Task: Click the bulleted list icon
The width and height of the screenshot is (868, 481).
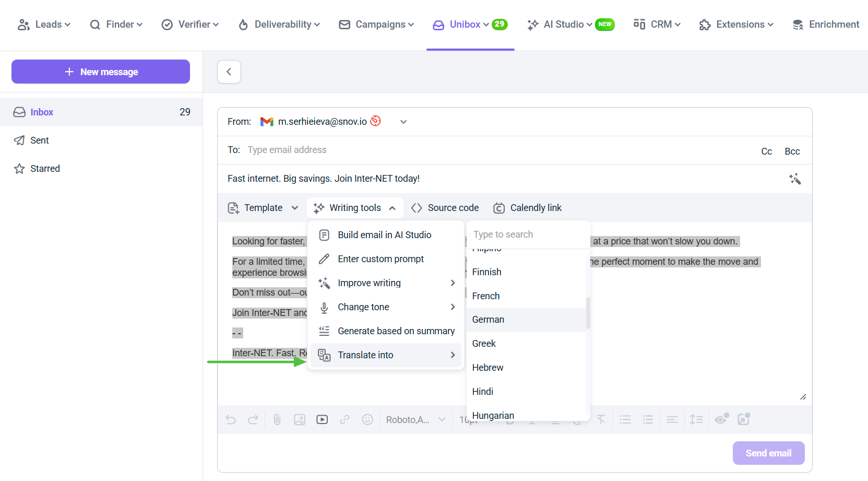Action: click(625, 419)
